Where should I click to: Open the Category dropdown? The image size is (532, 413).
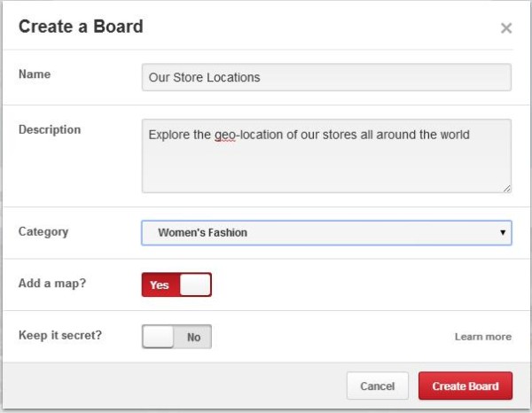point(326,232)
